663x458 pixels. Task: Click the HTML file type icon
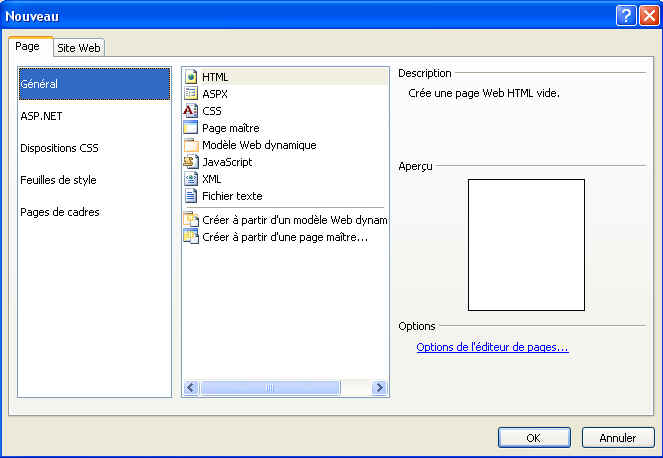click(x=191, y=77)
